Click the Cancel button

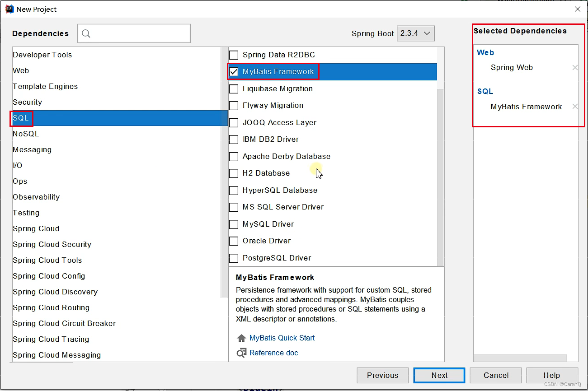[x=496, y=376]
